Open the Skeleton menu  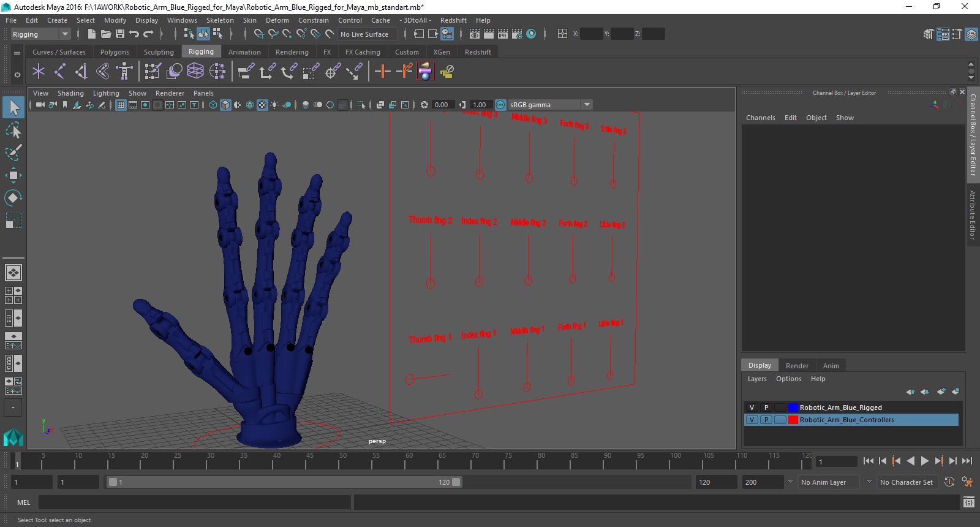(x=220, y=20)
